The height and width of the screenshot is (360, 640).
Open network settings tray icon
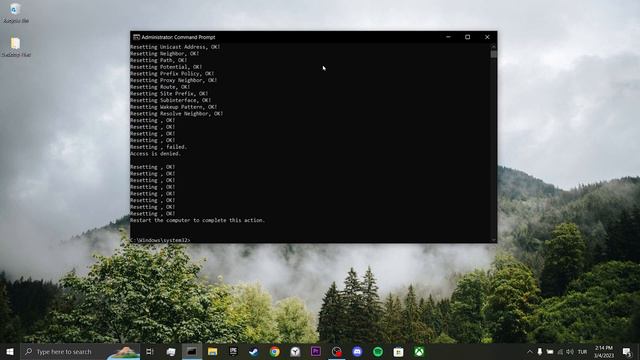pos(560,351)
